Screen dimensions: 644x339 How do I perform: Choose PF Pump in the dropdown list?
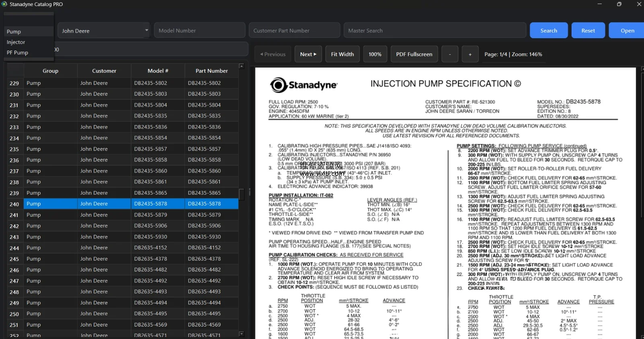point(29,52)
